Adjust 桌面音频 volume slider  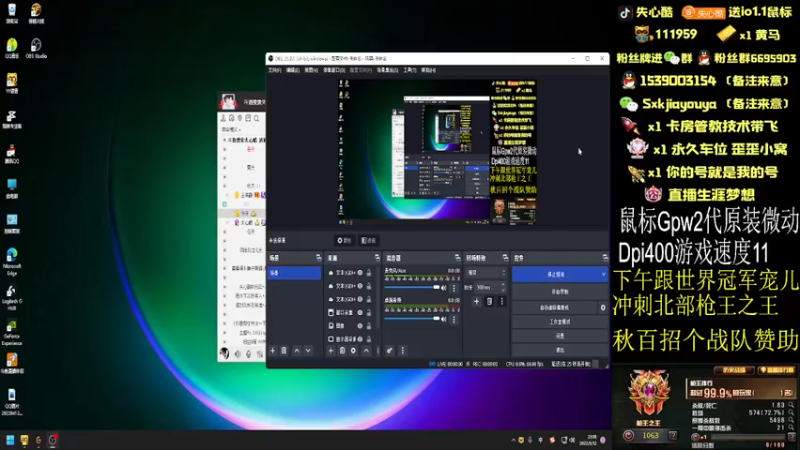click(412, 319)
